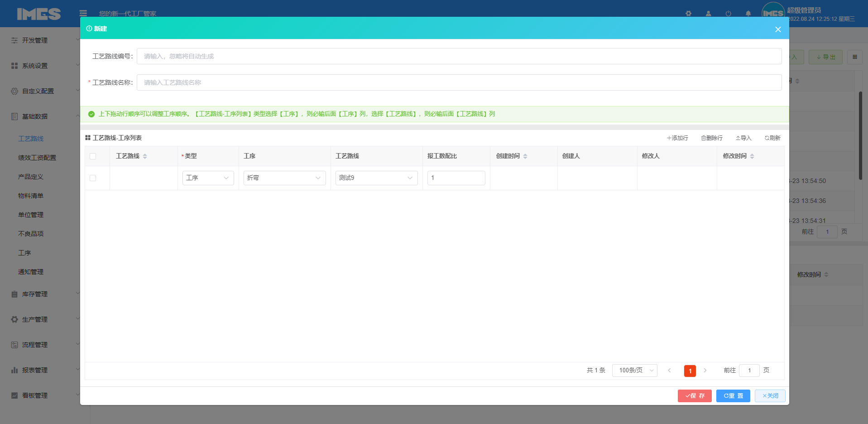
Task: Close the 新建 dialog with X icon
Action: [x=778, y=29]
